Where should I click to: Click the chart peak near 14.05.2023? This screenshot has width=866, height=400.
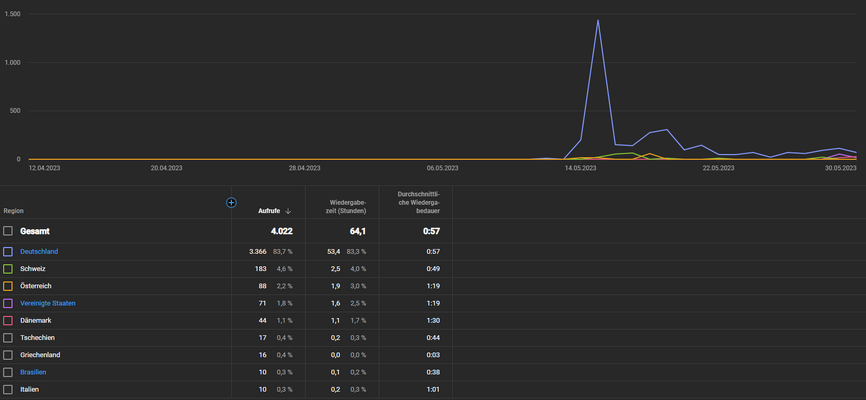click(x=598, y=21)
